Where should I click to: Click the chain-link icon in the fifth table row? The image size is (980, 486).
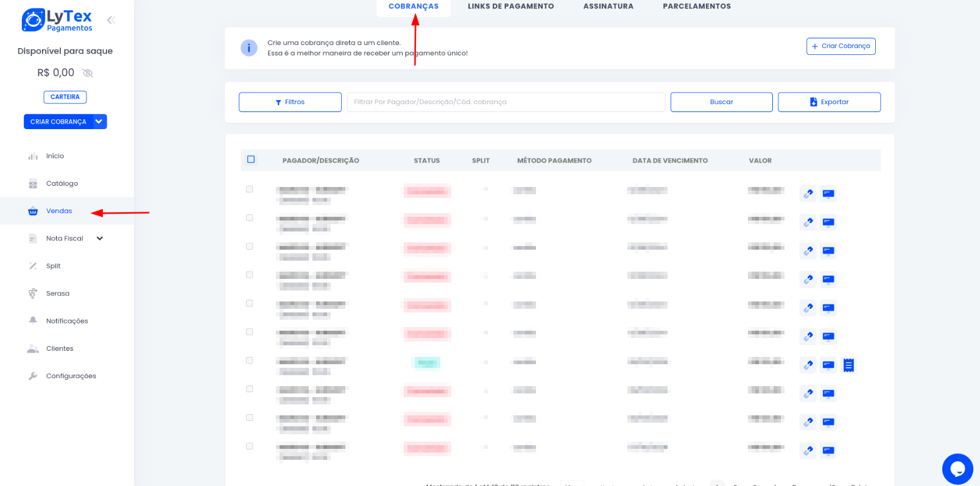(x=808, y=308)
